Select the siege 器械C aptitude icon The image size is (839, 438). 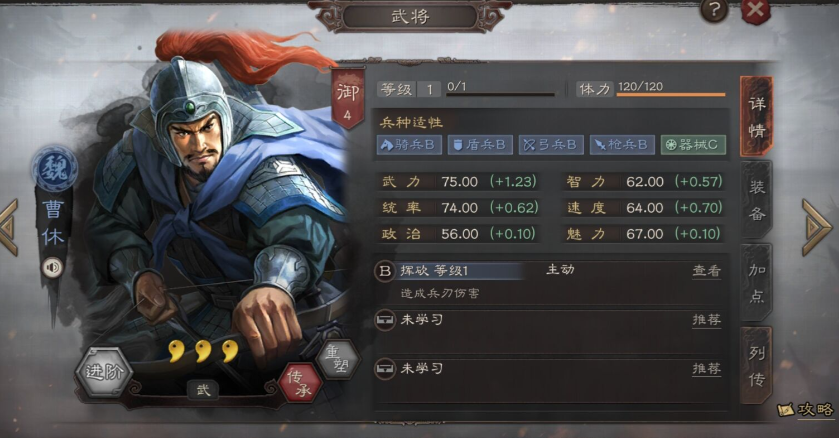693,145
